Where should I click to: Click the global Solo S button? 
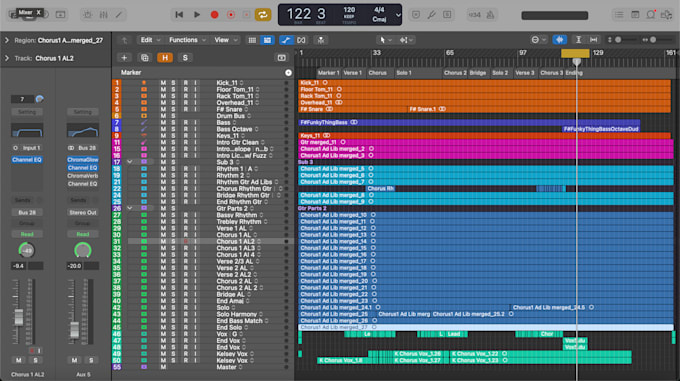(x=185, y=58)
